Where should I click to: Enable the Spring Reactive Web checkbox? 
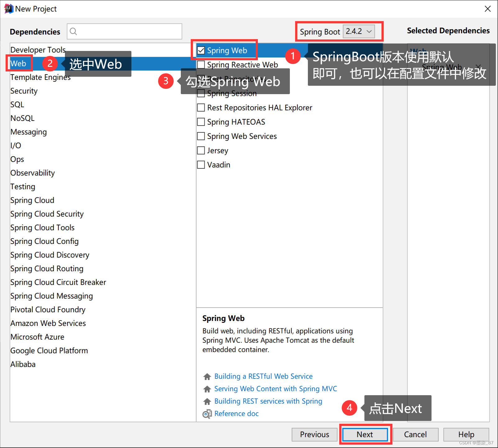pyautogui.click(x=201, y=65)
